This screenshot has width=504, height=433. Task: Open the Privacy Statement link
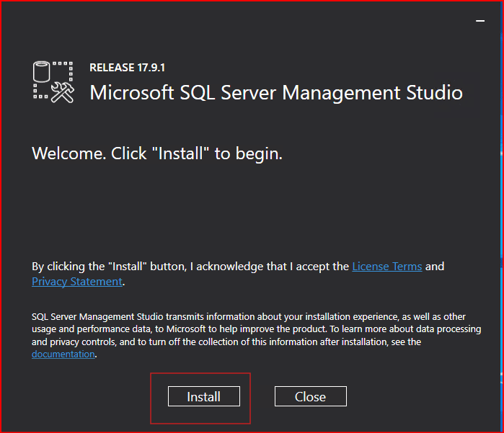tap(77, 282)
